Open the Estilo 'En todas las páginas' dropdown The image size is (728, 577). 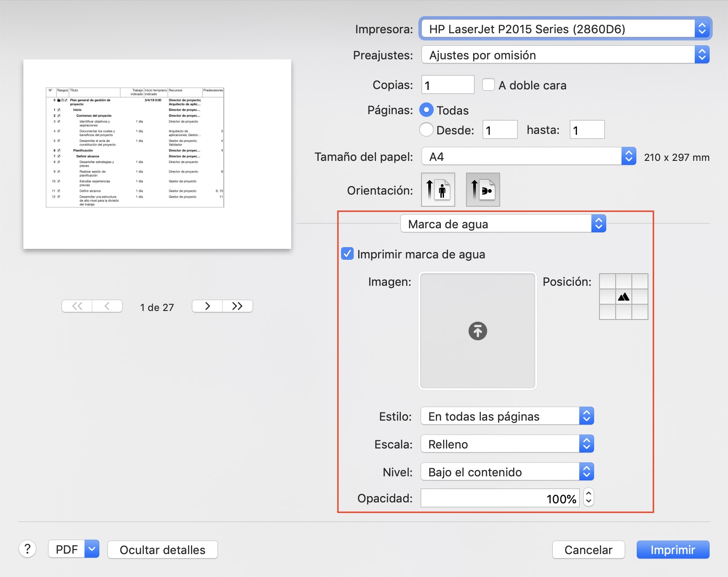[507, 416]
